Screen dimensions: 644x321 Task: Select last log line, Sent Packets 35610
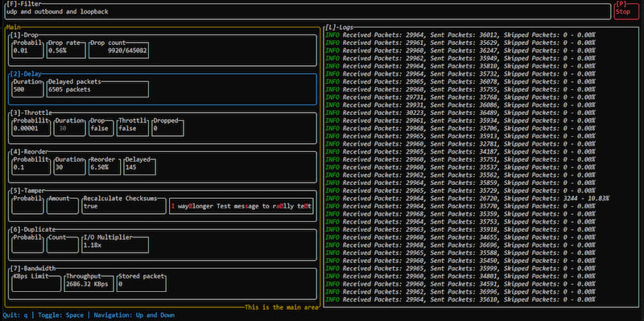coord(460,299)
